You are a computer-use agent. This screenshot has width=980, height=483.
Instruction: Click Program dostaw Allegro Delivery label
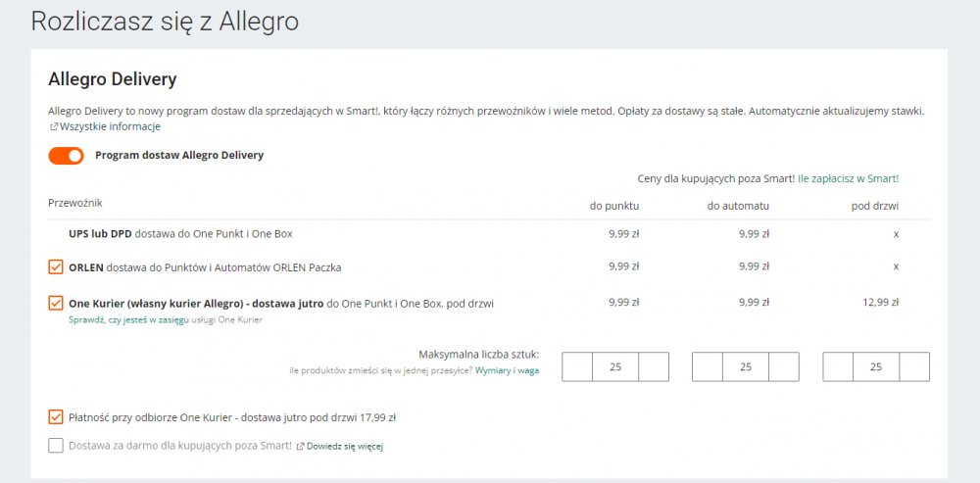[179, 156]
